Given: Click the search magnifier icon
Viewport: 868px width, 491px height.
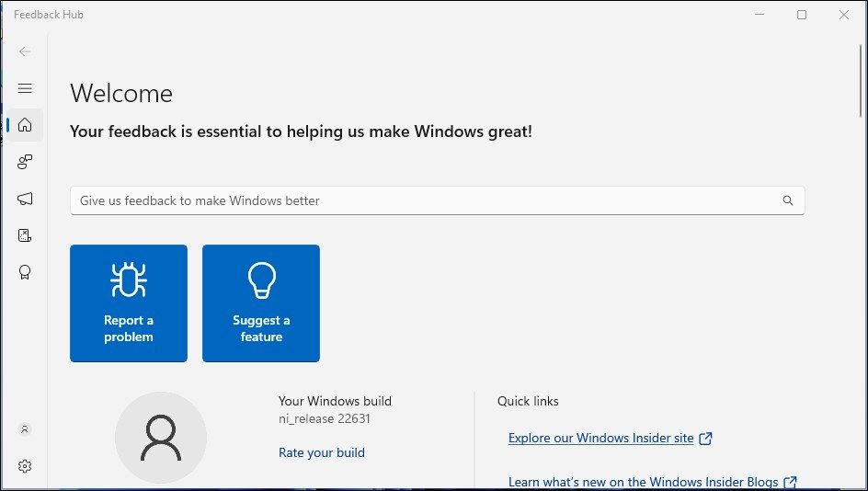Looking at the screenshot, I should click(788, 200).
